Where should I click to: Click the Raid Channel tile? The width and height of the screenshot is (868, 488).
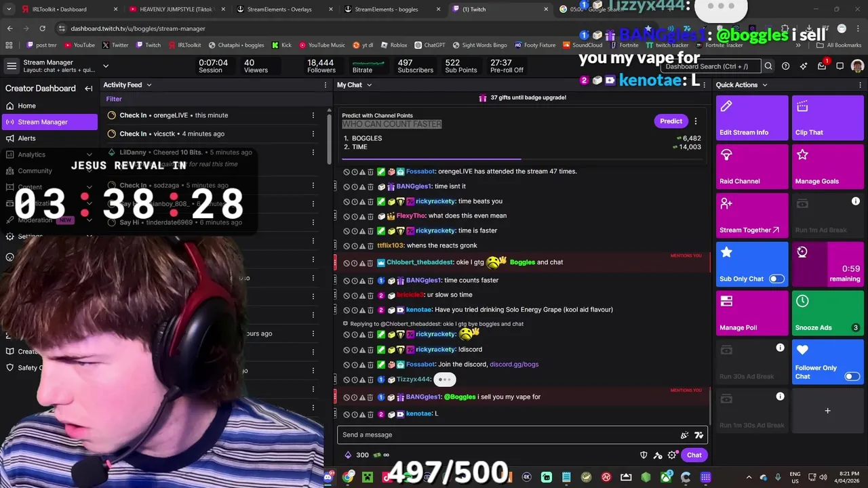[752, 167]
